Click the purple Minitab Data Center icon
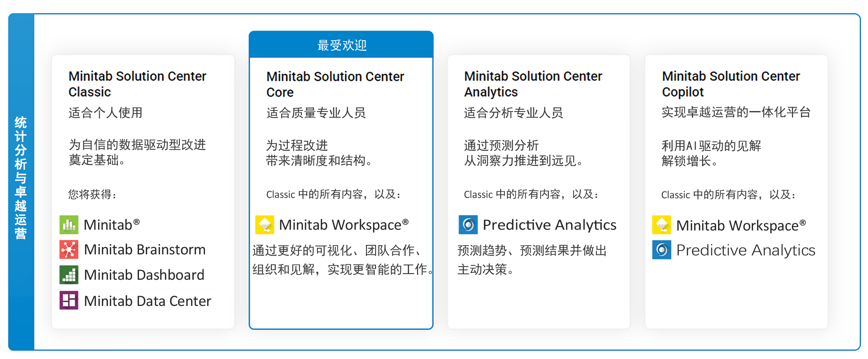The image size is (868, 359). 69,300
